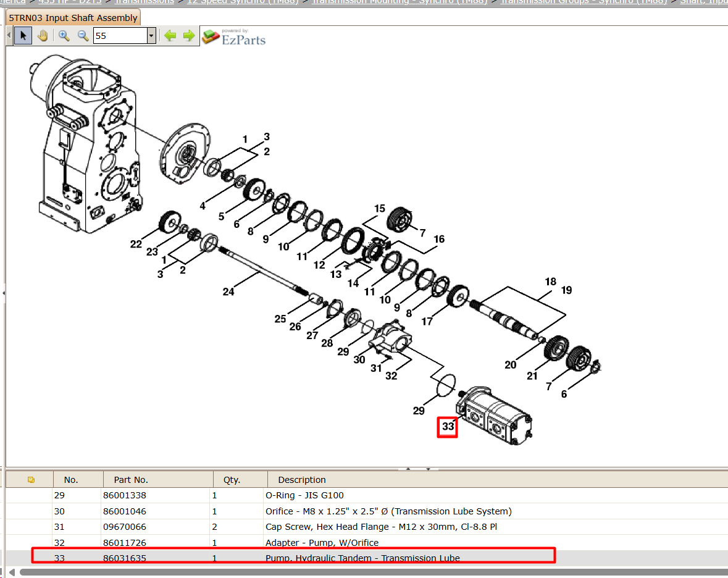Click the O-Ring - JIS G100 description
The image size is (728, 578).
pos(304,495)
